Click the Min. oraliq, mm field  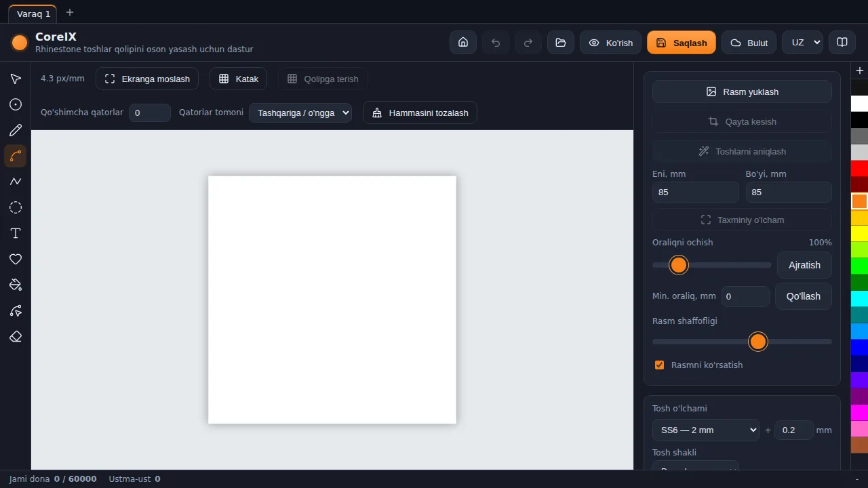[745, 296]
